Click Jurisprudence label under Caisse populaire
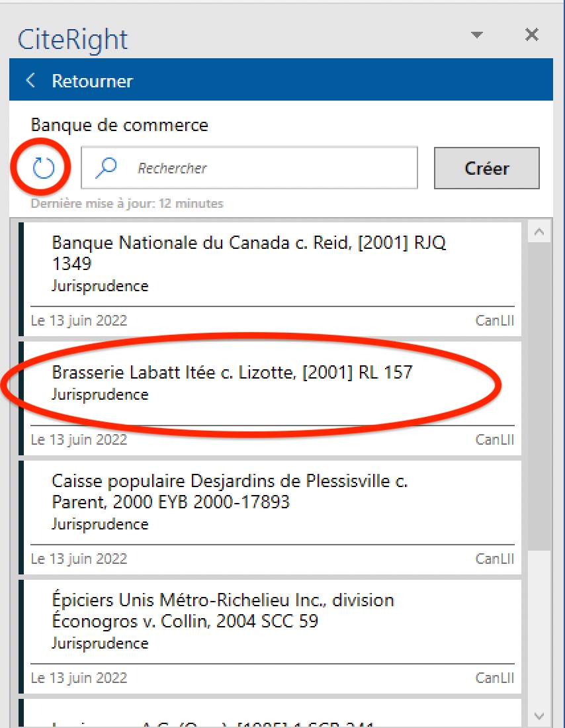 [101, 524]
